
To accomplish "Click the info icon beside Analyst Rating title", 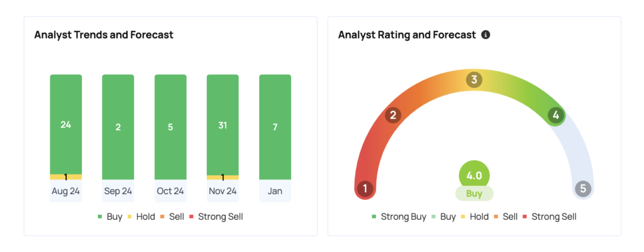I will click(486, 35).
